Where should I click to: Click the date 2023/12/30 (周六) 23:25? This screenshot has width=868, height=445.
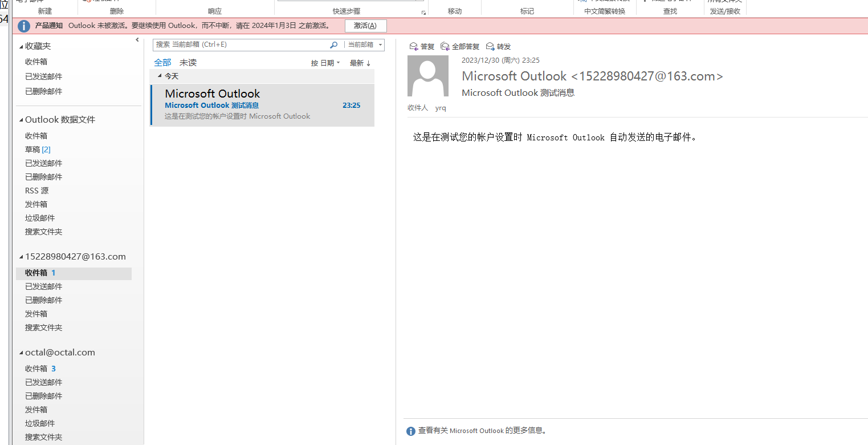[500, 60]
